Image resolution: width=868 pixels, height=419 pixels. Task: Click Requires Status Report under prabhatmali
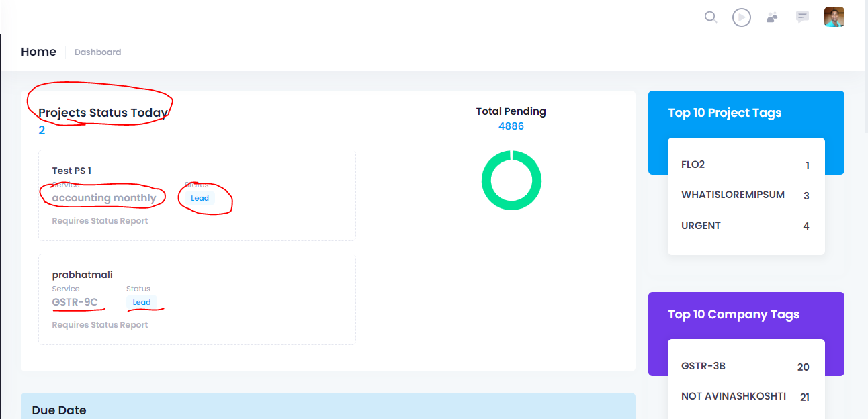[x=100, y=324]
